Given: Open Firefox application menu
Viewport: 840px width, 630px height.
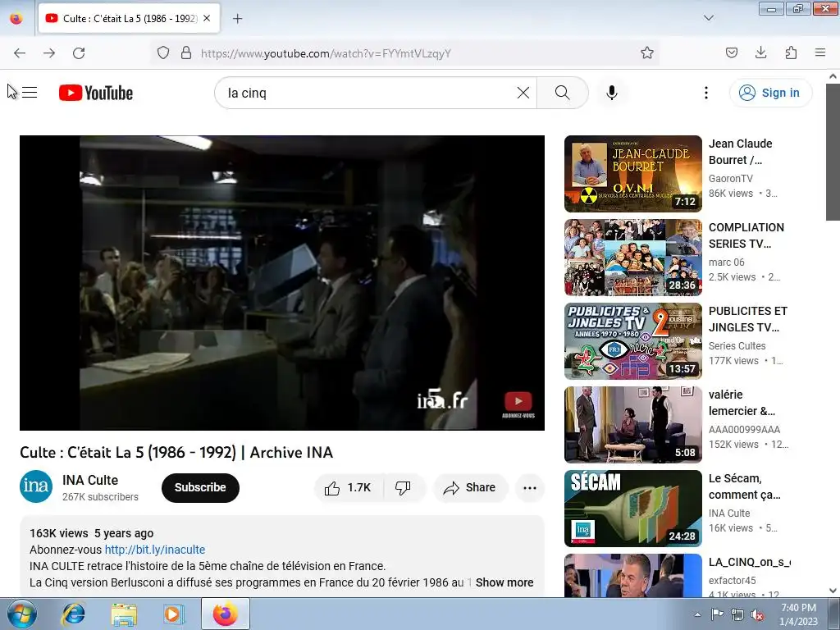Looking at the screenshot, I should click(820, 53).
